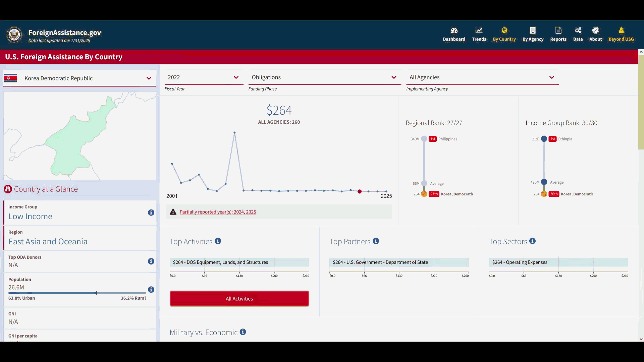The height and width of the screenshot is (362, 644).
Task: Open the Dashboard gauge icon
Action: (x=454, y=31)
